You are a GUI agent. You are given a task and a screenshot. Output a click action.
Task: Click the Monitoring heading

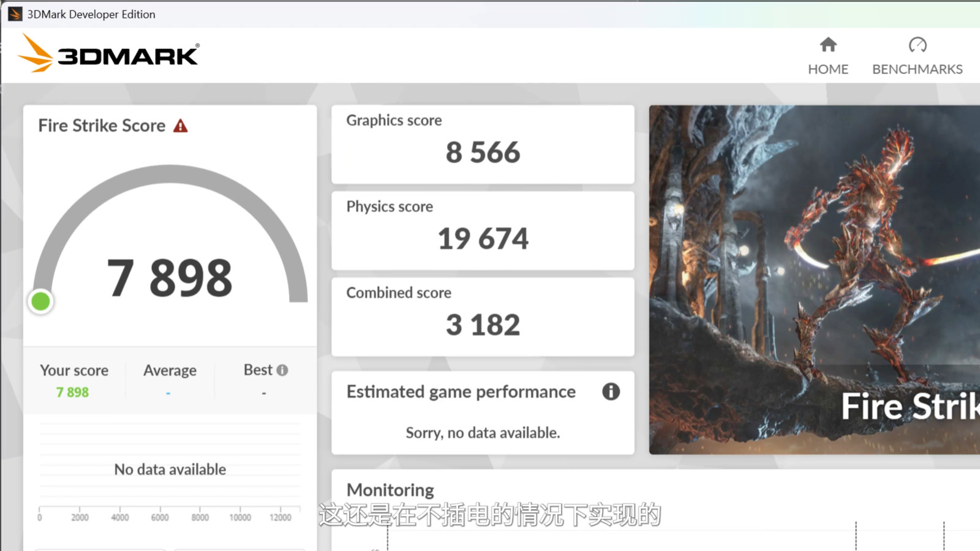click(x=390, y=490)
